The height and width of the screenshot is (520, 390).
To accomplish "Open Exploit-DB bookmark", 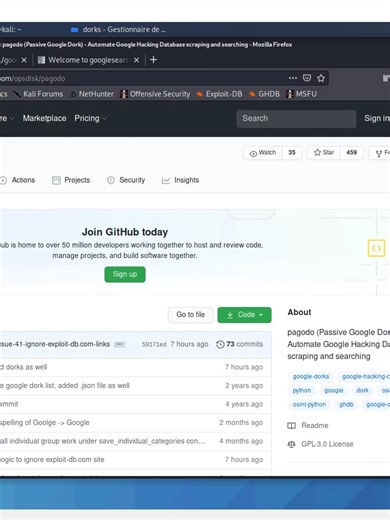I will click(x=219, y=94).
